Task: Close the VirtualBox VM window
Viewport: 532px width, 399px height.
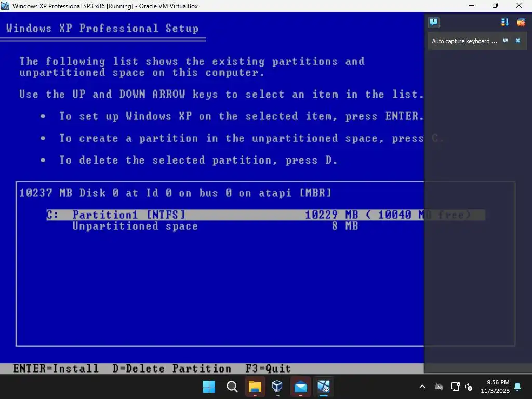Action: [x=519, y=5]
